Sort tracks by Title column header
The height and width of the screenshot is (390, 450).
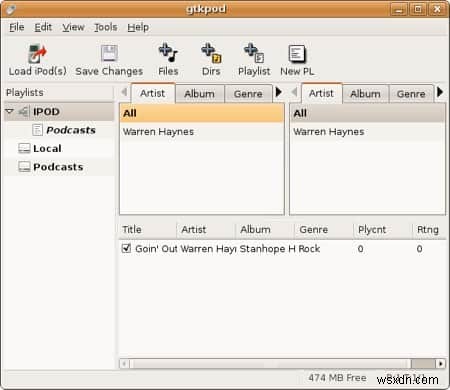(x=147, y=230)
